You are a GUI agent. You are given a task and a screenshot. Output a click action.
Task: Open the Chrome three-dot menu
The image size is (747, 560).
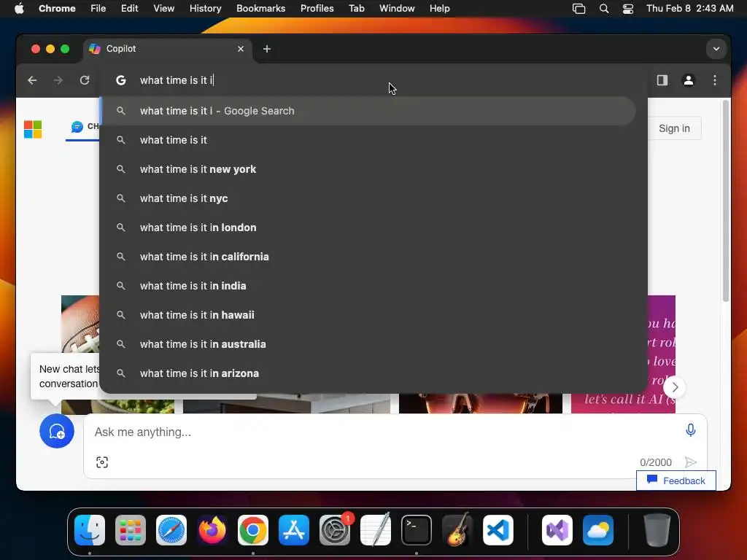[715, 80]
